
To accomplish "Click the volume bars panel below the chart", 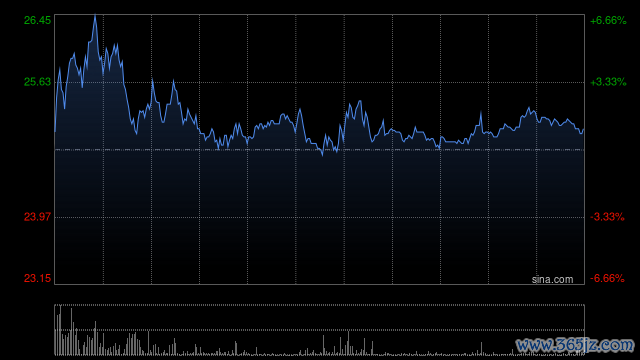I will 320,330.
